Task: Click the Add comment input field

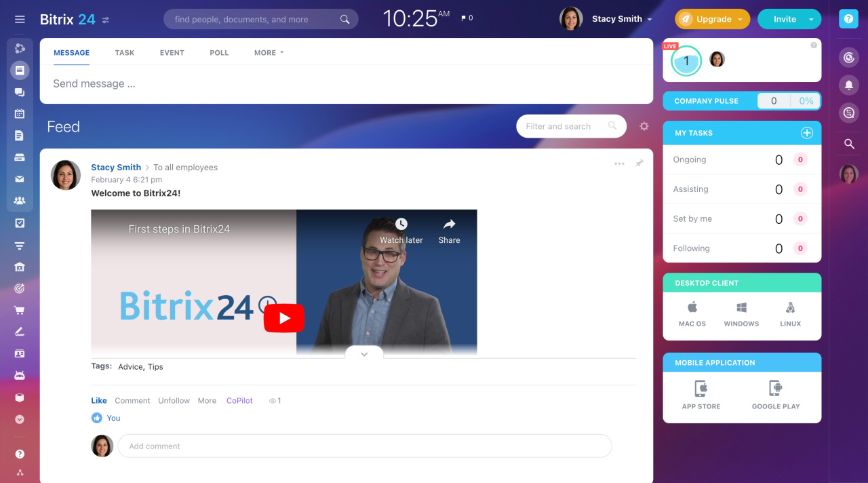Action: tap(365, 446)
